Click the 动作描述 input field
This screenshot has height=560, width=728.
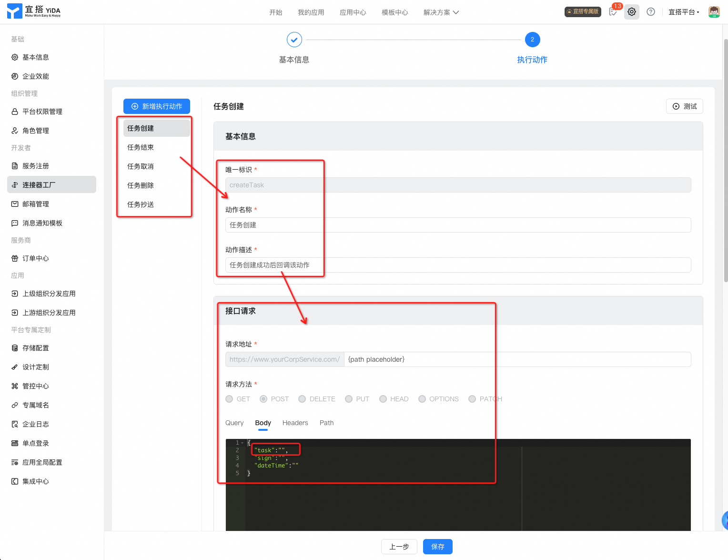(x=458, y=265)
